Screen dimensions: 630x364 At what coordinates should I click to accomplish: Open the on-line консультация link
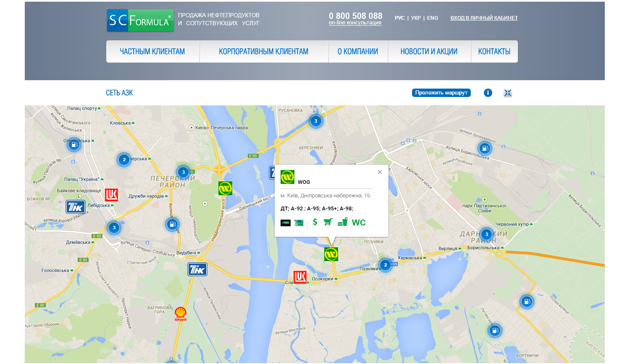[355, 23]
